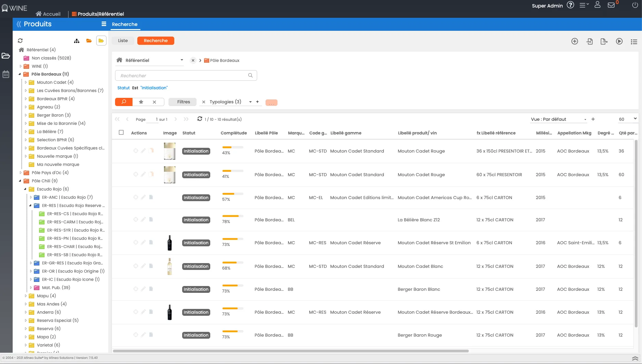The height and width of the screenshot is (364, 642).
Task: Click the play-circle run icon
Action: click(619, 41)
